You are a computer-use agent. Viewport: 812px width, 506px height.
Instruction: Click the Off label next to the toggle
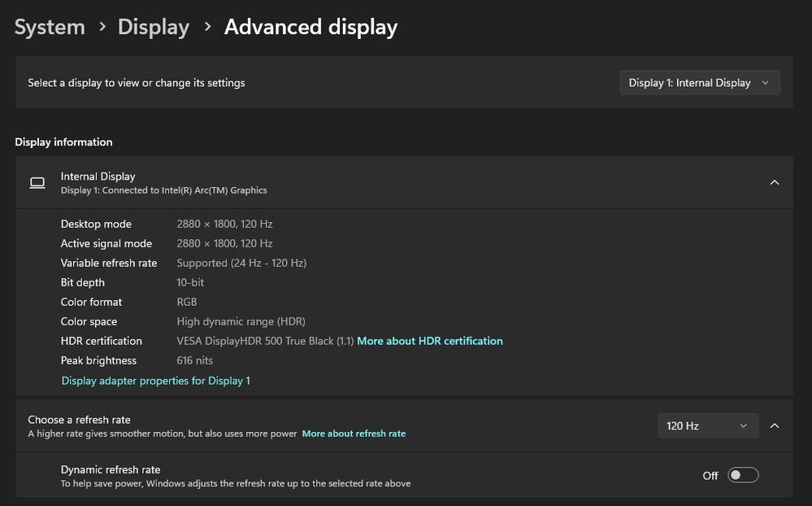(710, 474)
